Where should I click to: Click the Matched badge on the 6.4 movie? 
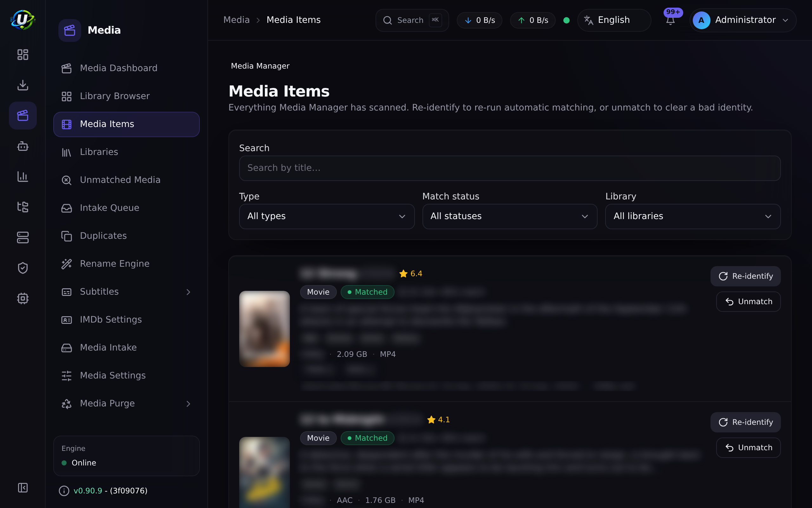[x=367, y=292]
